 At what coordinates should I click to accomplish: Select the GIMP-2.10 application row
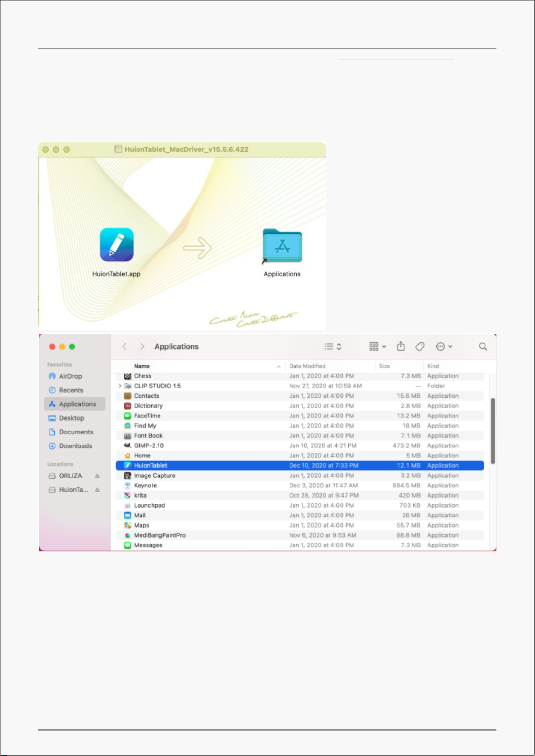tap(300, 446)
